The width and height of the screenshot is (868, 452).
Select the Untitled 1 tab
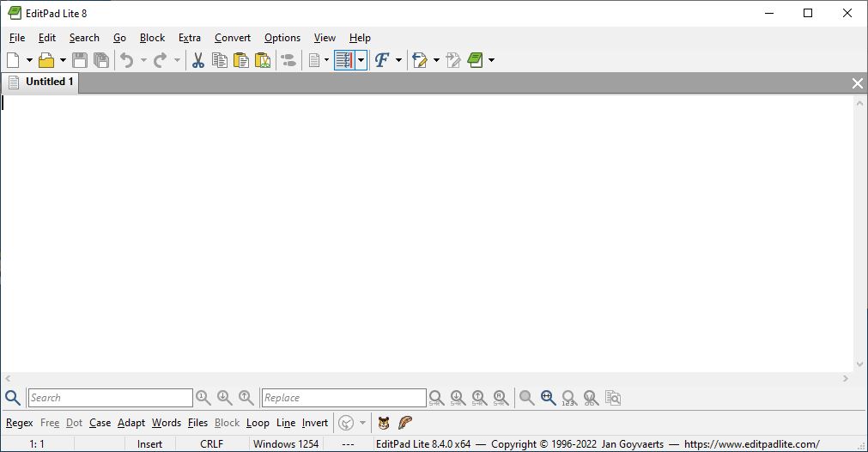39,82
